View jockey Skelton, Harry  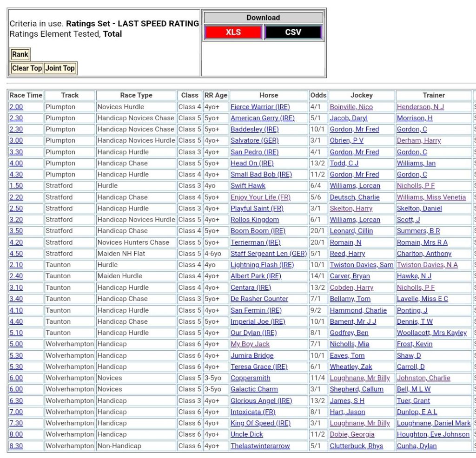pyautogui.click(x=351, y=209)
